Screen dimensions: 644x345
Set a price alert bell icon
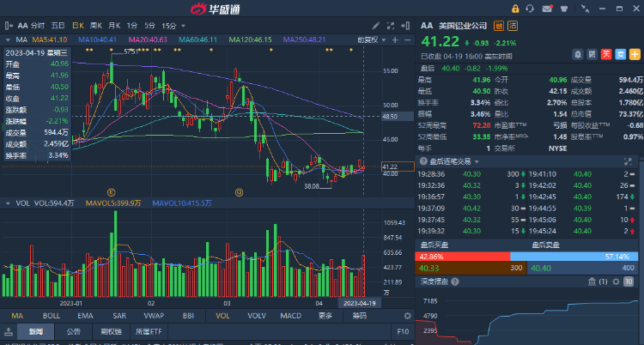[578, 54]
